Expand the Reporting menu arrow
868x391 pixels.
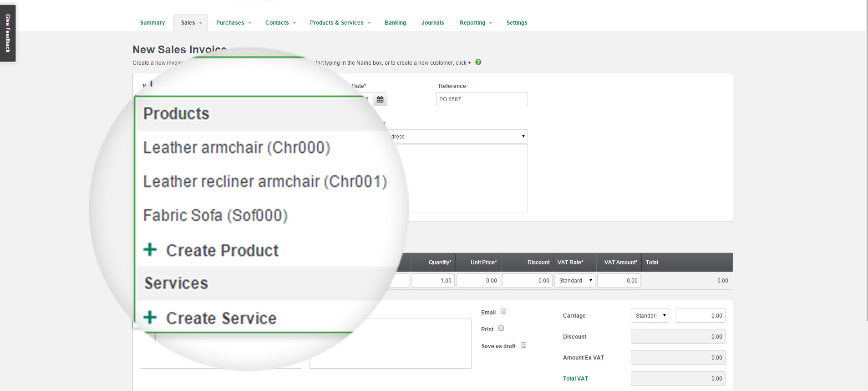(491, 23)
